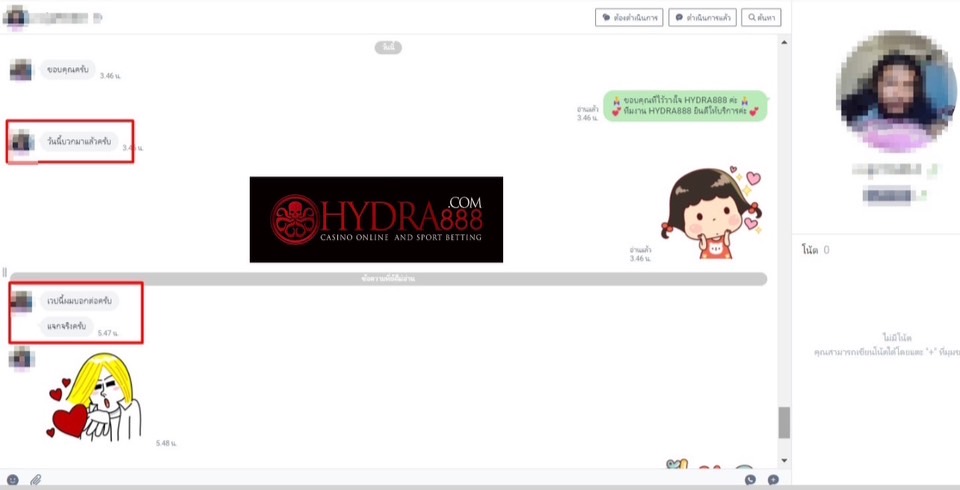Click the plus icon beside the call icon
Image resolution: width=960 pixels, height=490 pixels.
pos(773,480)
